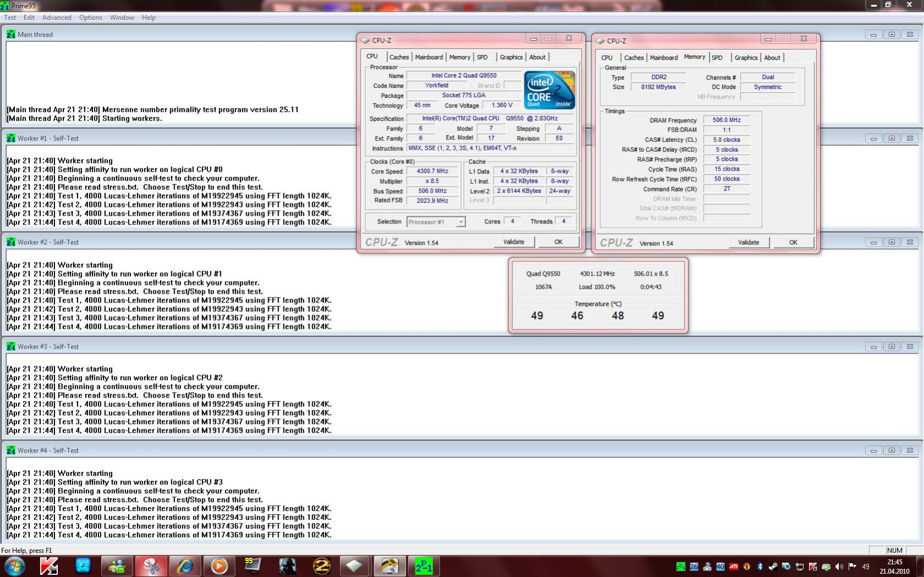
Task: Open the soldier game icon on the taskbar
Action: 287,566
